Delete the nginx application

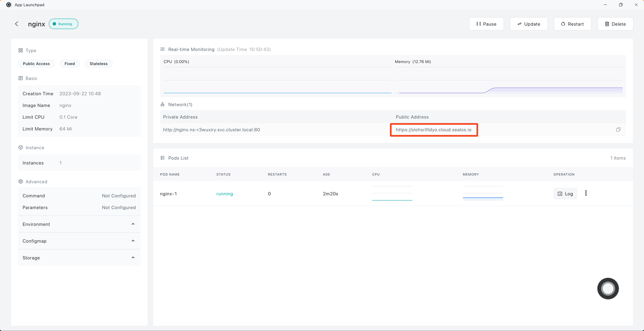click(615, 24)
